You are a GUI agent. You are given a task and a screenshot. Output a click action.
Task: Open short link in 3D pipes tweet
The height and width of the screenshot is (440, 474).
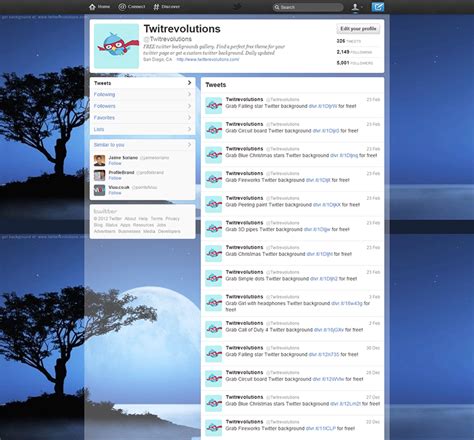click(x=317, y=229)
